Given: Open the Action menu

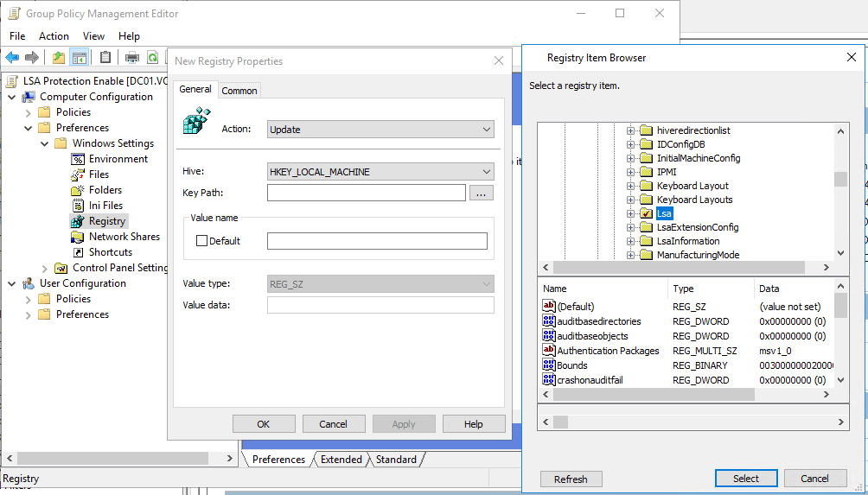Looking at the screenshot, I should click(x=54, y=36).
